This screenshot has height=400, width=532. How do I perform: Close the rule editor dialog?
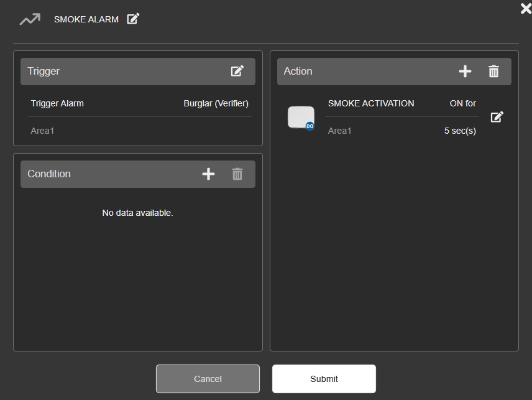[x=526, y=8]
